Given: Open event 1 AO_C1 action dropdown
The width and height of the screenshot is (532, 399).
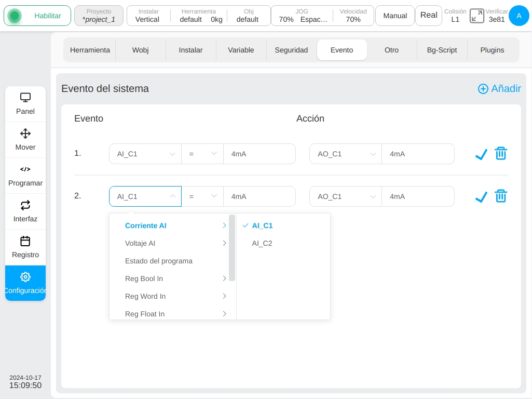Looking at the screenshot, I should point(346,154).
